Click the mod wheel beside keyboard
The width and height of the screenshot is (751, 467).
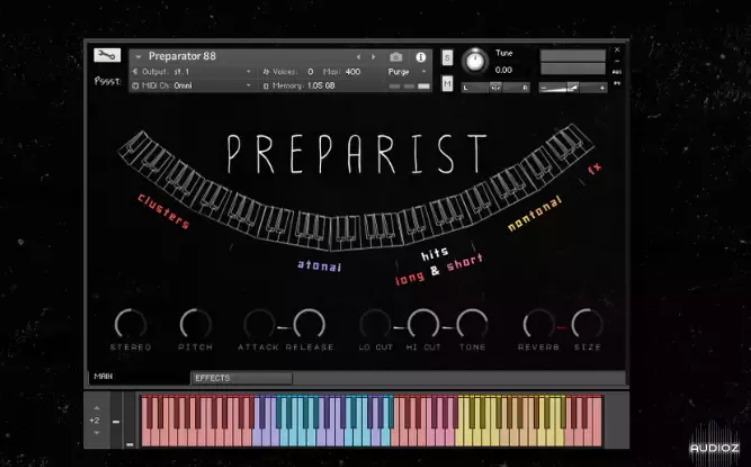(130, 421)
